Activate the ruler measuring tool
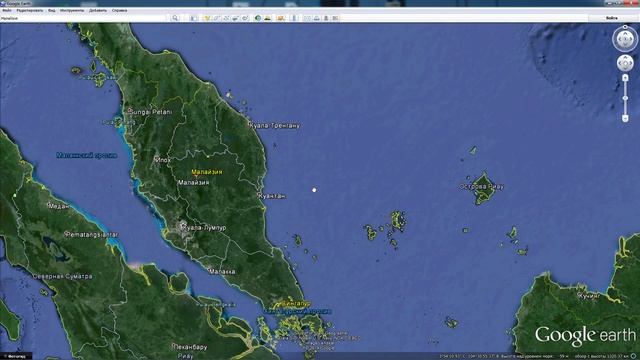This screenshot has height=360, width=640. 294,18
